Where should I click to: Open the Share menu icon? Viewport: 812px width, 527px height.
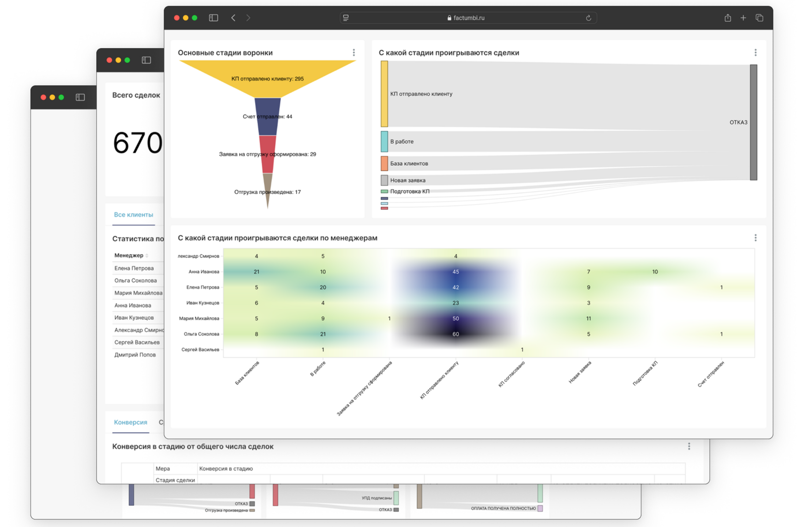point(727,18)
